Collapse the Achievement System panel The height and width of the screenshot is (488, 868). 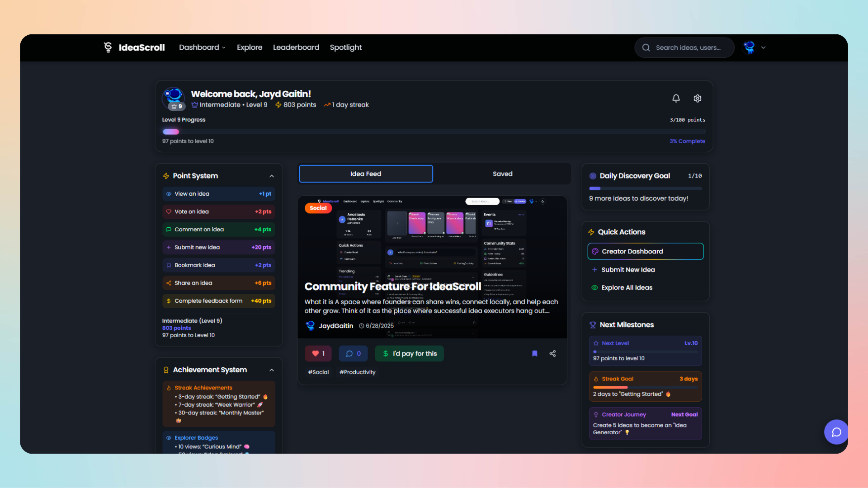coord(272,370)
